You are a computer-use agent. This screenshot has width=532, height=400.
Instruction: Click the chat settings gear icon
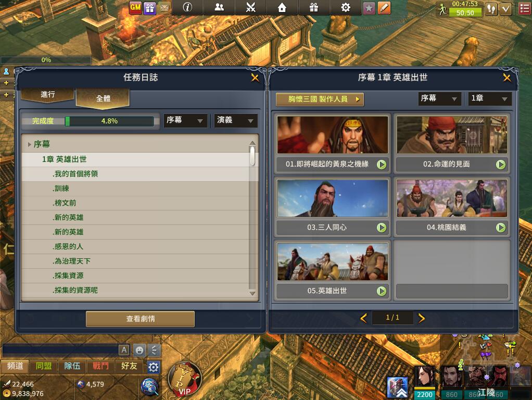[x=154, y=367]
